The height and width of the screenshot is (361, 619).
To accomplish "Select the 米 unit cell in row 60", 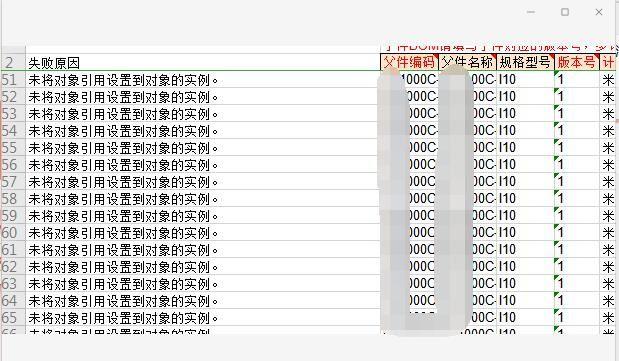I will click(608, 233).
